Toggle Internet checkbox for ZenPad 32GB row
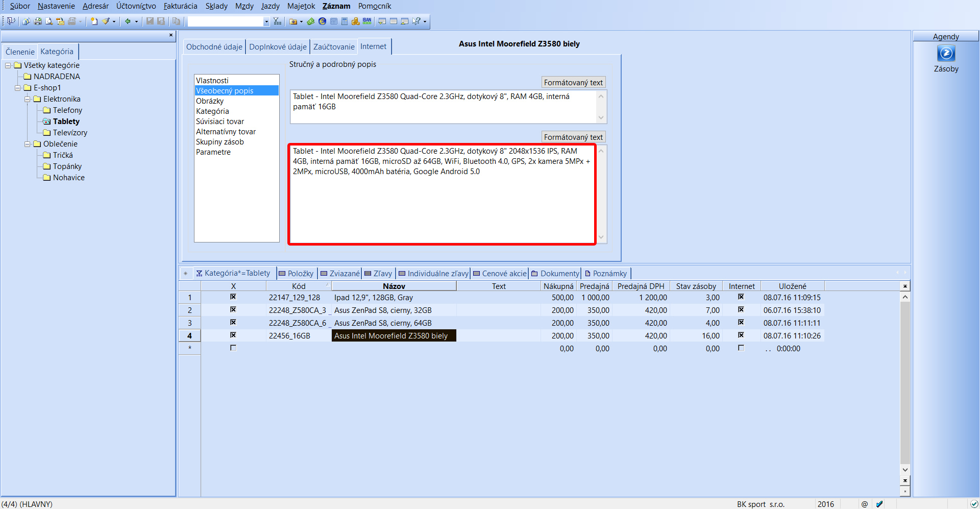 [741, 309]
